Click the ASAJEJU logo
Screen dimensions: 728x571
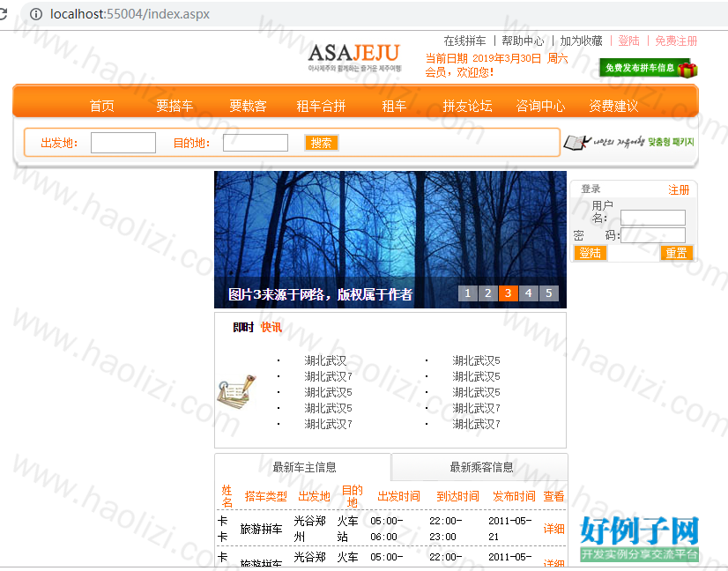coord(354,57)
